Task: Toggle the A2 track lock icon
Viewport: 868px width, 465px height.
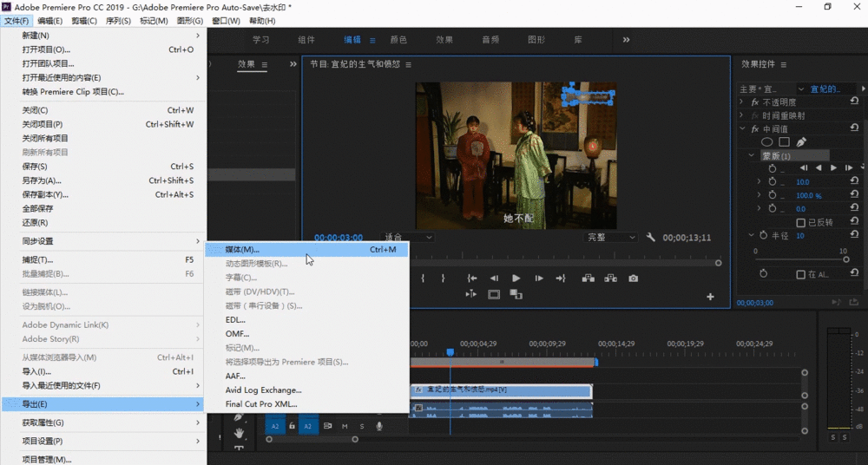Action: point(292,426)
